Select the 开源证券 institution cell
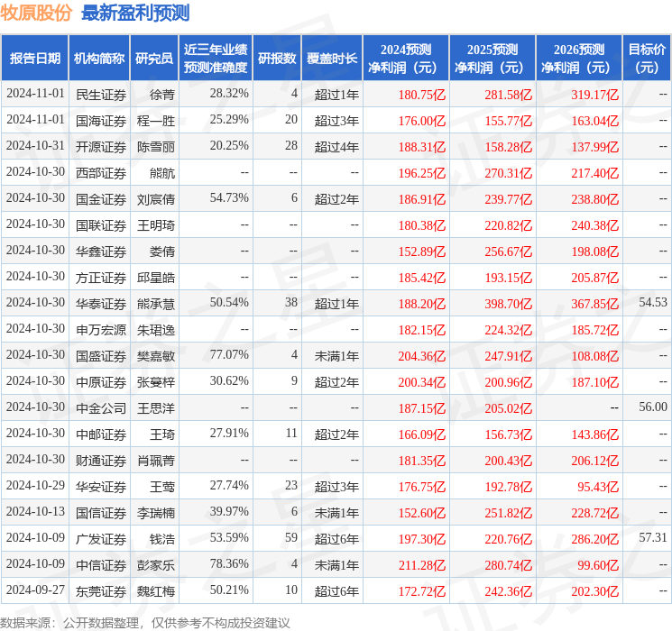 (x=101, y=147)
